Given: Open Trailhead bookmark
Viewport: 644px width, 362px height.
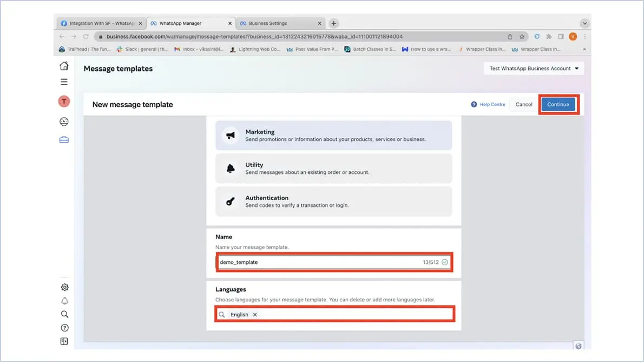Looking at the screenshot, I should 85,49.
